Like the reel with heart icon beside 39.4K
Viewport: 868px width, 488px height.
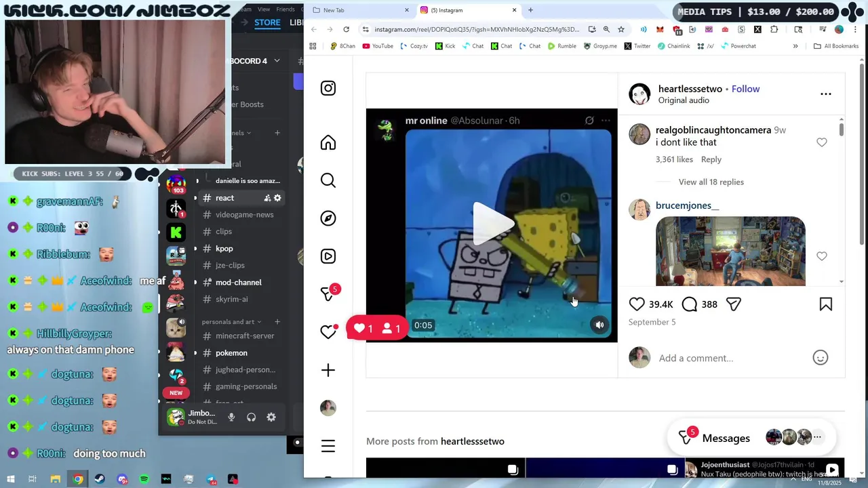(637, 304)
